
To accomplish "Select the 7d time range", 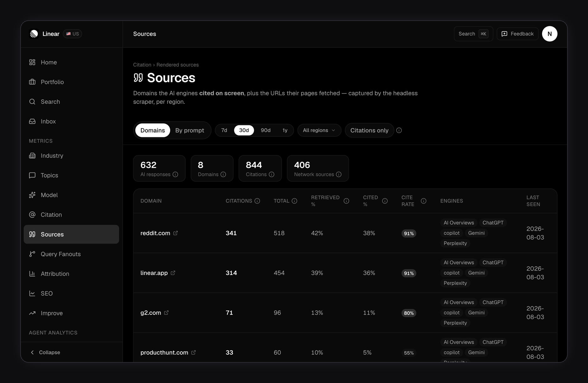I will (224, 130).
